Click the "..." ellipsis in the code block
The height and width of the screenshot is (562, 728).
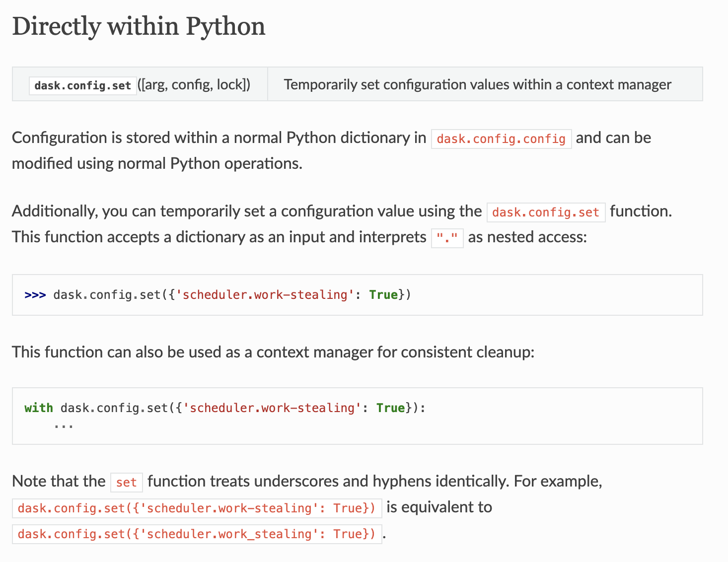tap(64, 425)
